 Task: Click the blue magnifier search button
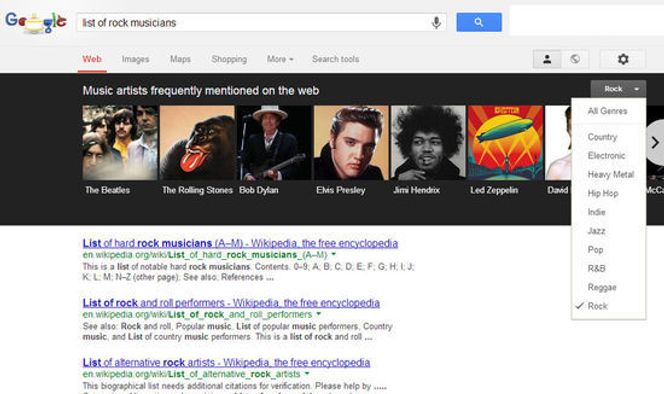(x=479, y=22)
